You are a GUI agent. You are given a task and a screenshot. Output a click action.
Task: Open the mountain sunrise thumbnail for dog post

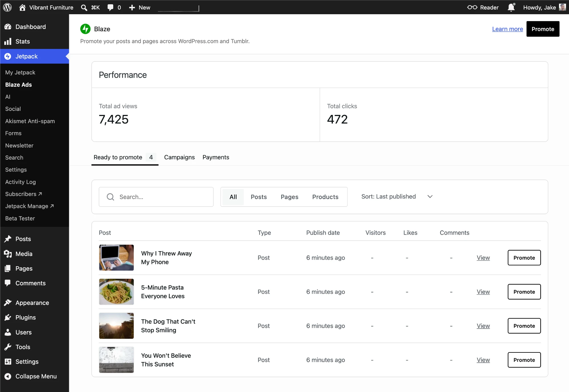(x=116, y=326)
